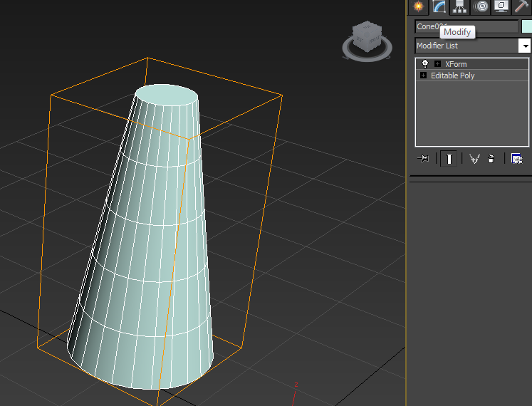Expand the XForm modifier sub-objects
Image resolution: width=532 pixels, height=406 pixels.
(x=437, y=64)
